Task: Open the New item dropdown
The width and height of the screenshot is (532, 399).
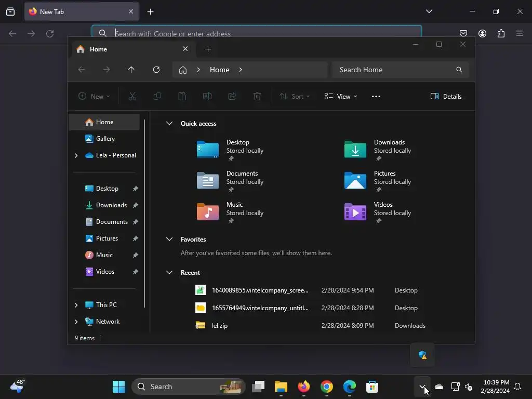Action: tap(94, 96)
